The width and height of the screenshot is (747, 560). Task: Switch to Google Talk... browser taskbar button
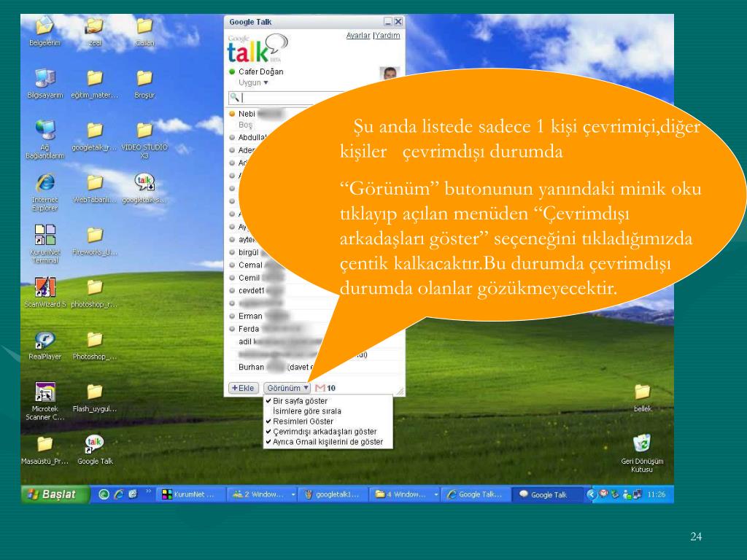click(x=476, y=495)
